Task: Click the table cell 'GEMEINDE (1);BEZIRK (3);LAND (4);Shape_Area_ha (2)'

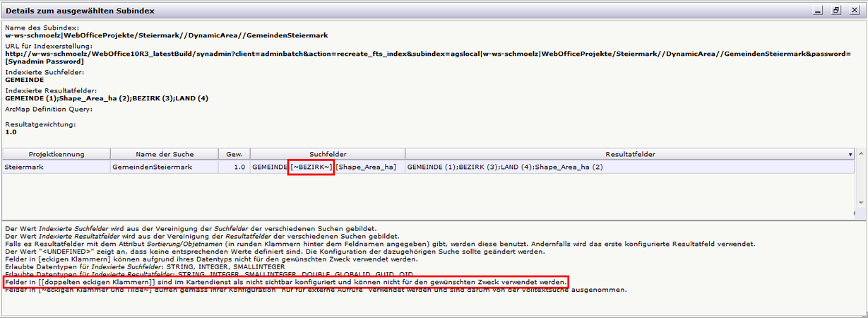Action: (630, 167)
